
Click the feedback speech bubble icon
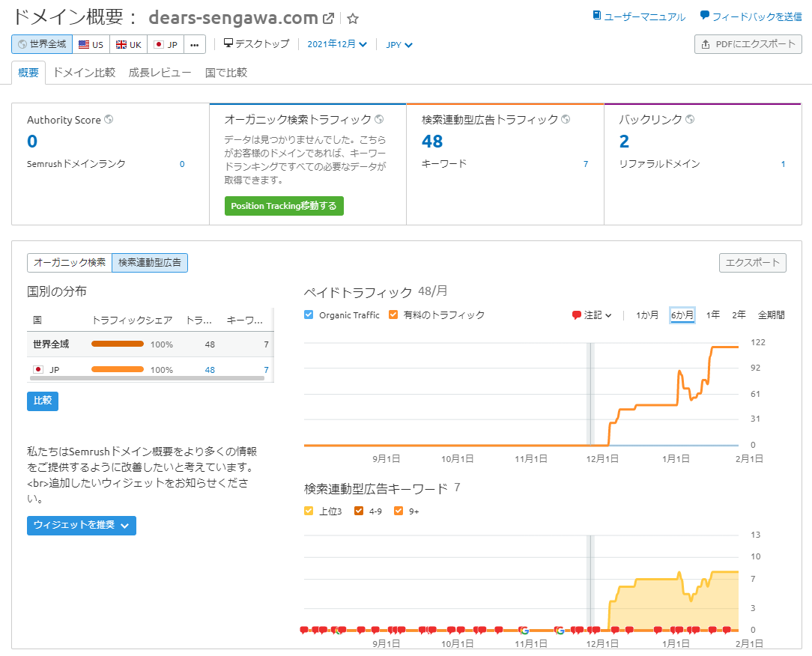[704, 16]
